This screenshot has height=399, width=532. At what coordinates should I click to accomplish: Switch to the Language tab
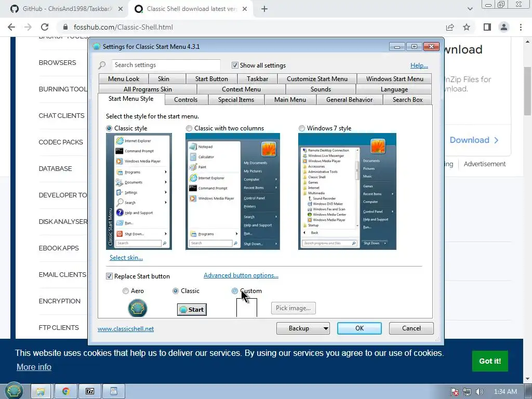[394, 89]
